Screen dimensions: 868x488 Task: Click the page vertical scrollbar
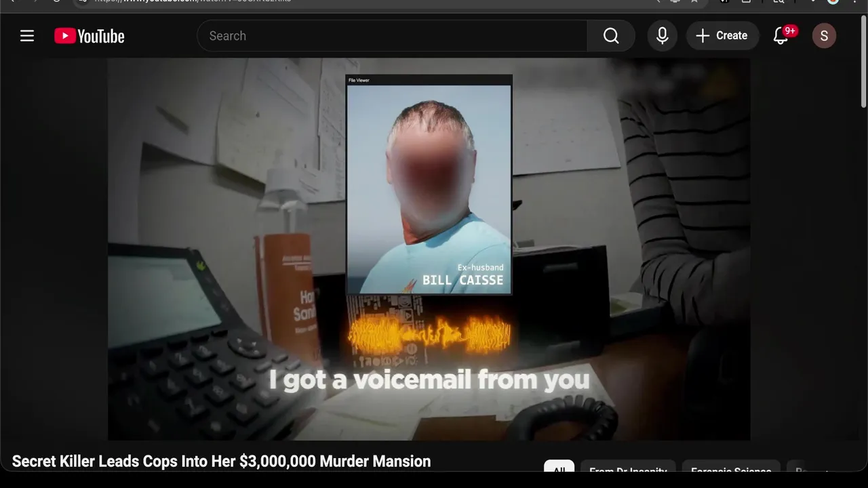click(x=863, y=61)
